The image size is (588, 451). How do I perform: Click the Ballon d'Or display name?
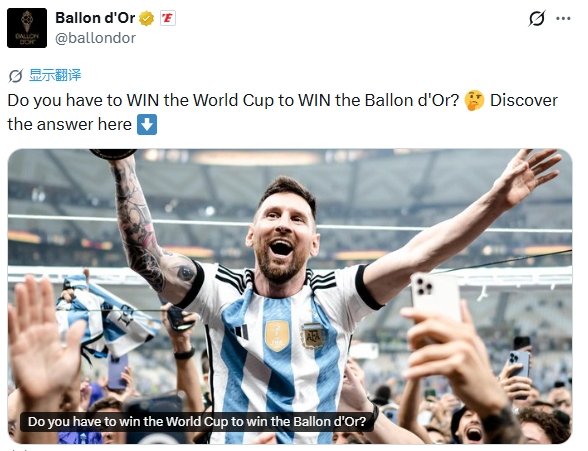point(95,18)
